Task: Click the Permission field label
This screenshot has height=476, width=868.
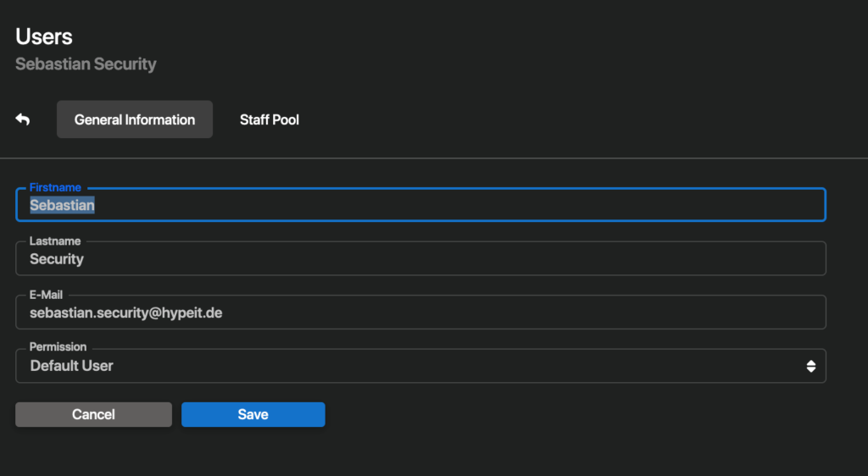Action: (58, 347)
